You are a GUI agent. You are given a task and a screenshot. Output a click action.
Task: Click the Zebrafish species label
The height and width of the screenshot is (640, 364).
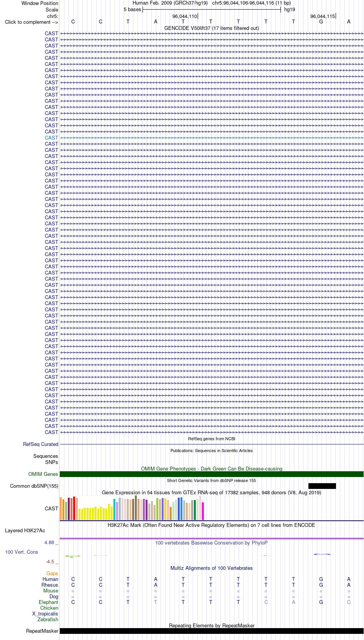tap(48, 619)
